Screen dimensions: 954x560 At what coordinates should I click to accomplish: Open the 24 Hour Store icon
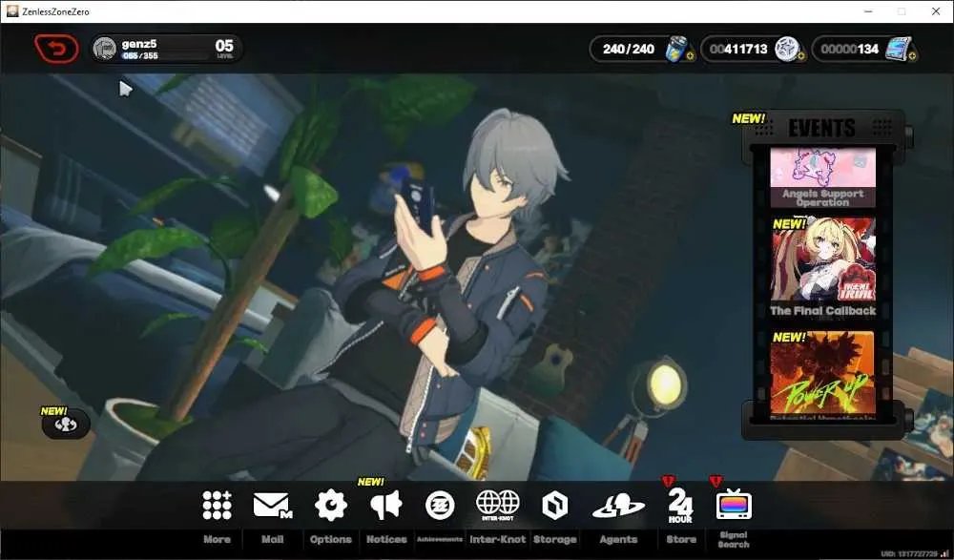coord(680,506)
